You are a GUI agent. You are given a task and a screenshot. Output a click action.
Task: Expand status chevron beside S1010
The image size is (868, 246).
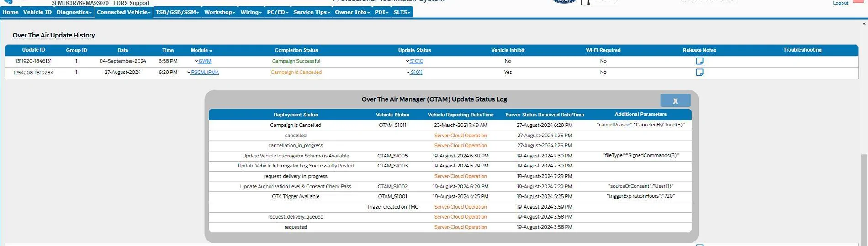(408, 61)
